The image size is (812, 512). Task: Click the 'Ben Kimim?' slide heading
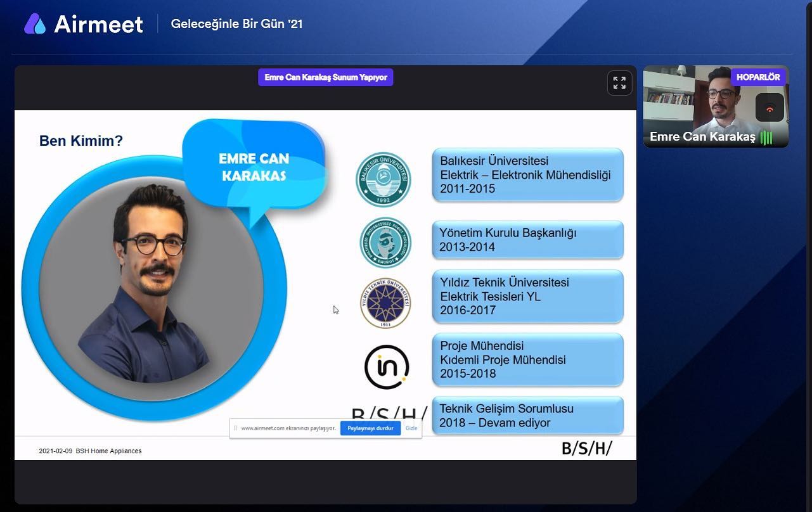pos(81,141)
